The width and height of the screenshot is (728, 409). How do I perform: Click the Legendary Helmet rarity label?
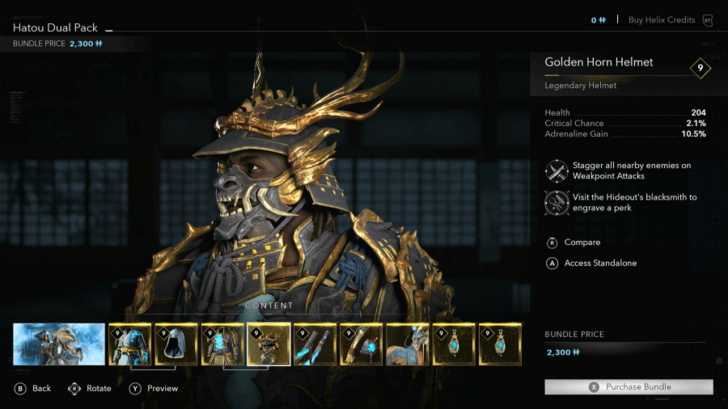point(580,85)
